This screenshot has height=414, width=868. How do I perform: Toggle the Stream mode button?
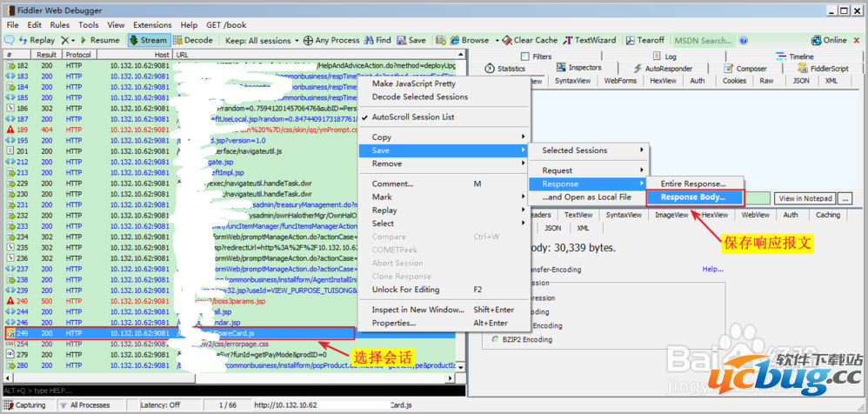click(x=148, y=40)
